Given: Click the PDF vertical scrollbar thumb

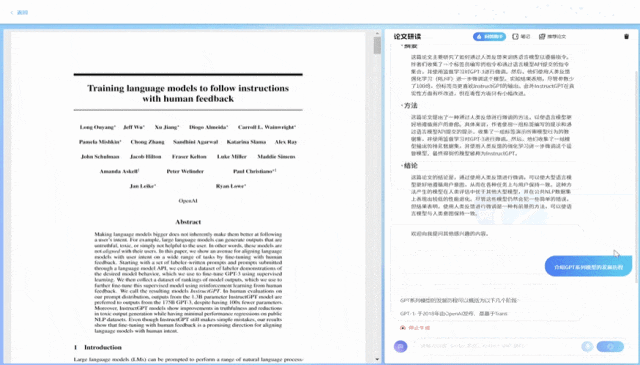Looking at the screenshot, I should click(x=377, y=46).
